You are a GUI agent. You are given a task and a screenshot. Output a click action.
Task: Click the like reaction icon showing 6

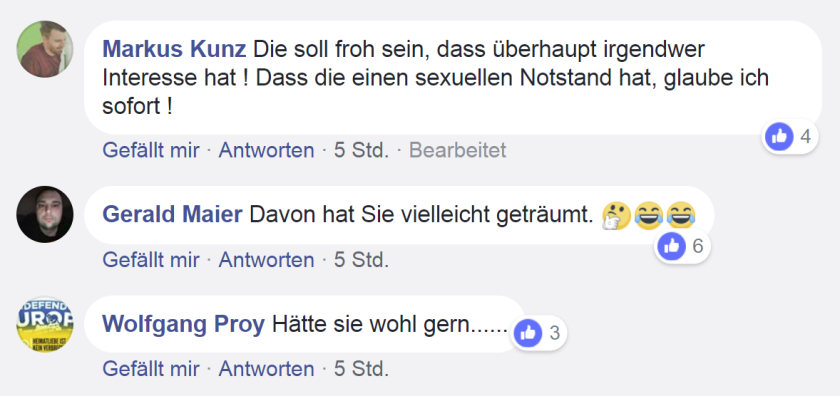click(671, 246)
